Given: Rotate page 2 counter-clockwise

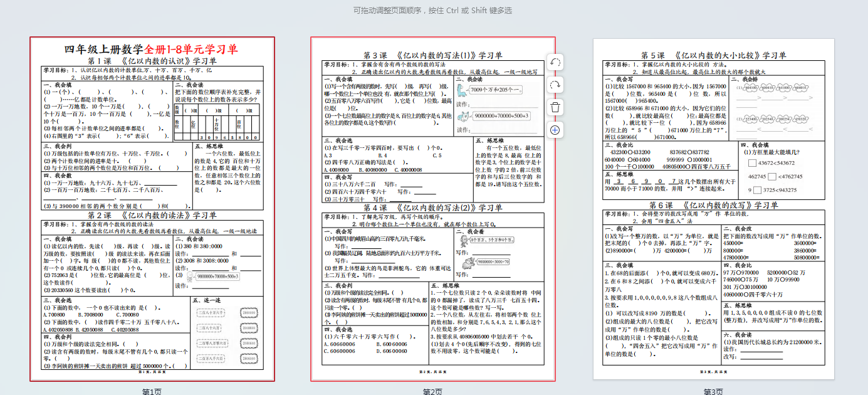Looking at the screenshot, I should pos(555,62).
